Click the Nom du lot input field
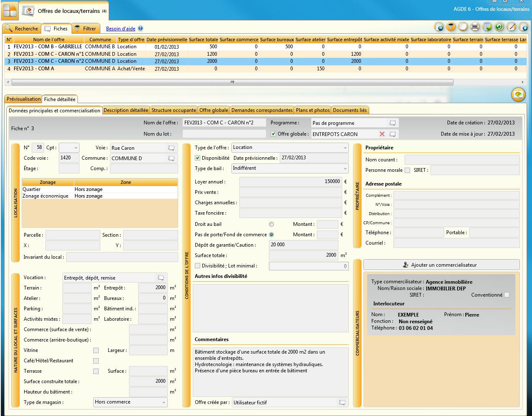 (x=224, y=134)
